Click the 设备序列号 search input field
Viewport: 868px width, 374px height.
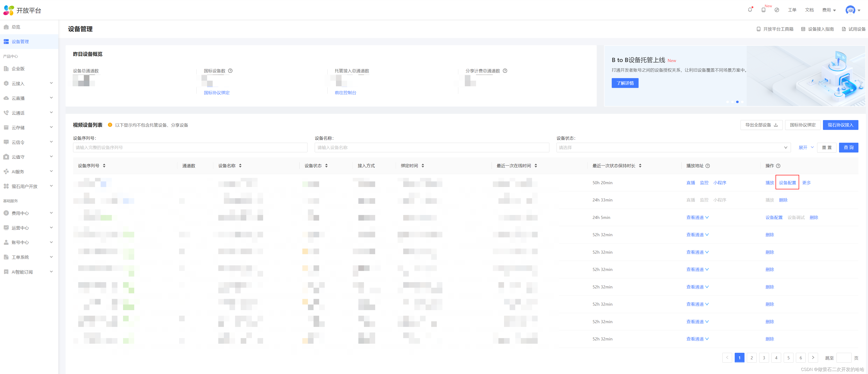pyautogui.click(x=190, y=147)
